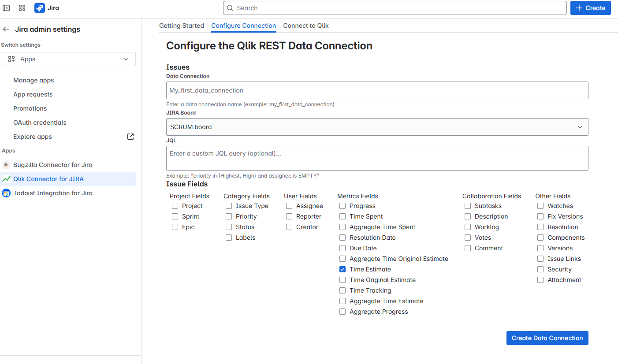Check the Progress checkbox
Screen dimensions: 618x364
(x=343, y=206)
